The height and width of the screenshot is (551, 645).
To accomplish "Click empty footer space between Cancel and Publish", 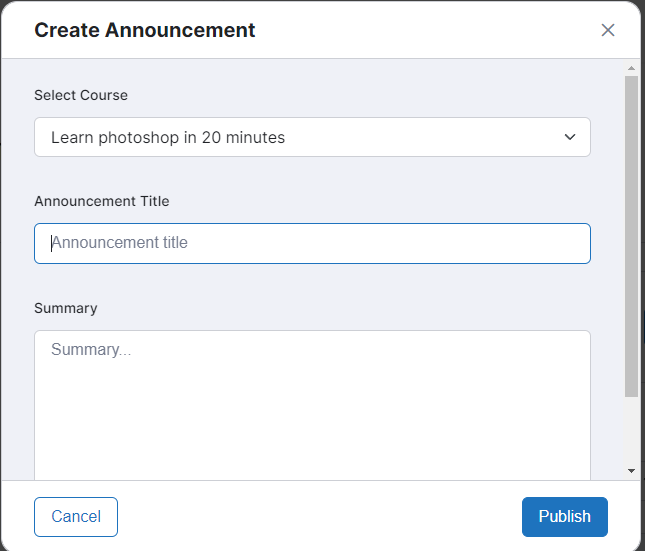I will point(320,517).
